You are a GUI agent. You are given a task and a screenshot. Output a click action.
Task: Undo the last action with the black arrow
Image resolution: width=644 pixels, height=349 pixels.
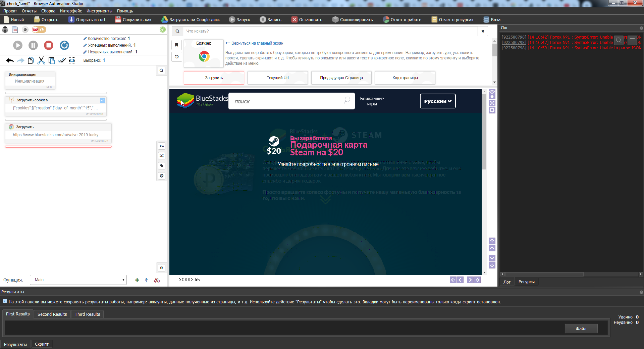click(10, 60)
